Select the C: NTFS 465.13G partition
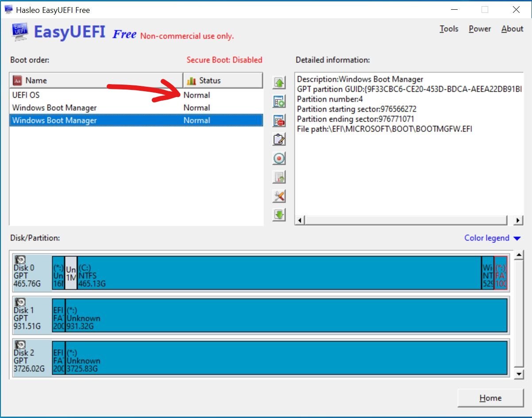This screenshot has width=532, height=418. click(x=279, y=273)
